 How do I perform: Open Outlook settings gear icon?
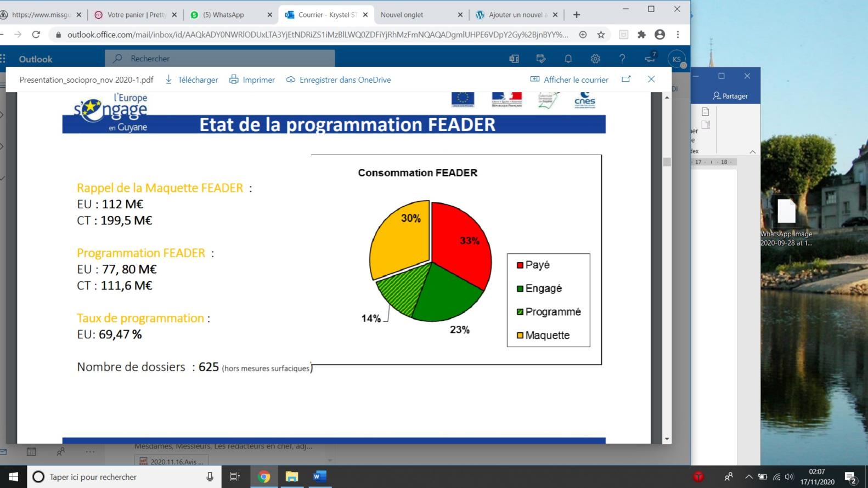pyautogui.click(x=595, y=59)
